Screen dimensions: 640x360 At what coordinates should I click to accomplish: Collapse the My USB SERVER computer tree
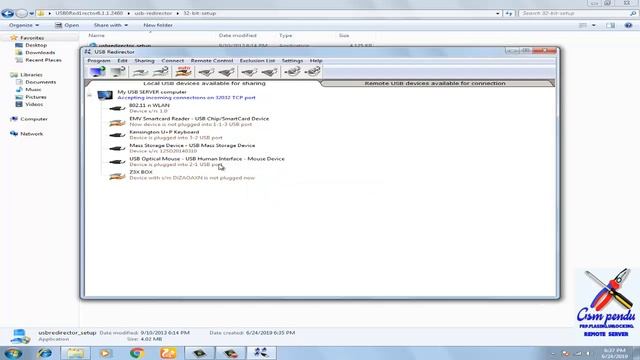coord(89,95)
